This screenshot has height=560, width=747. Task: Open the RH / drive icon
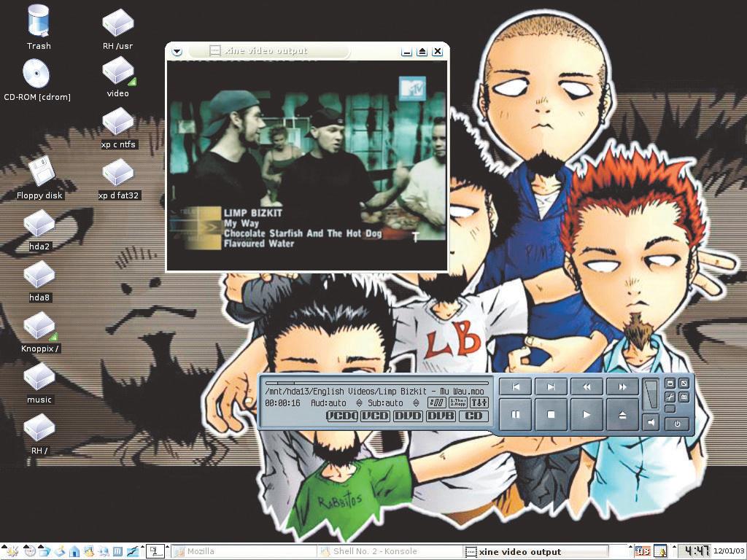39,435
